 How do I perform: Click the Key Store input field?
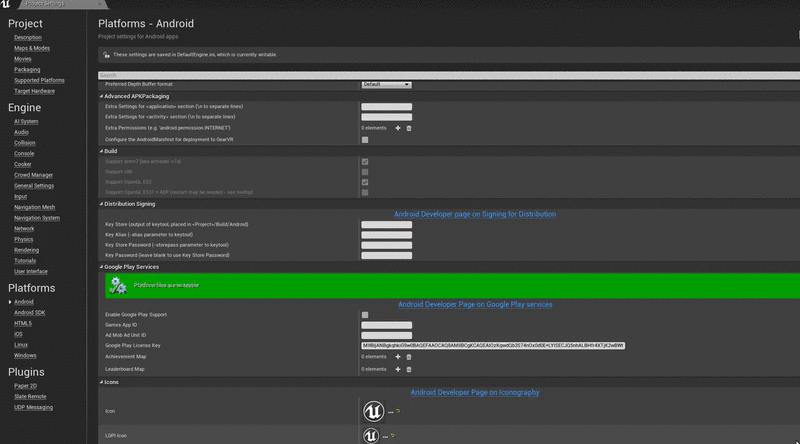(386, 225)
